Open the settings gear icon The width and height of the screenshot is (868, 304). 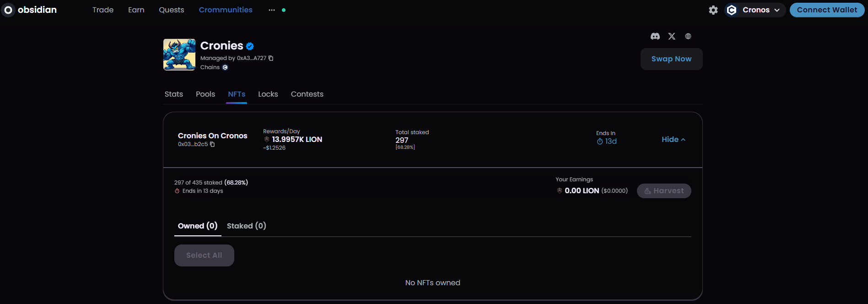[x=713, y=10]
